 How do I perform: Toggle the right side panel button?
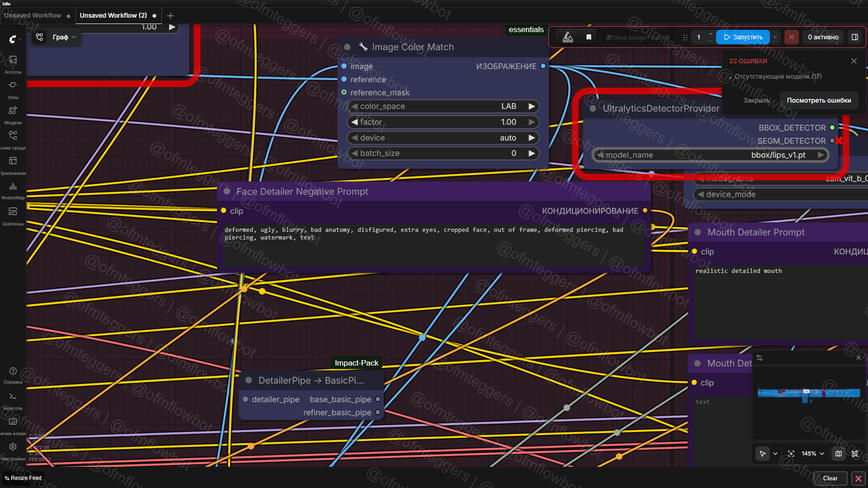[855, 37]
